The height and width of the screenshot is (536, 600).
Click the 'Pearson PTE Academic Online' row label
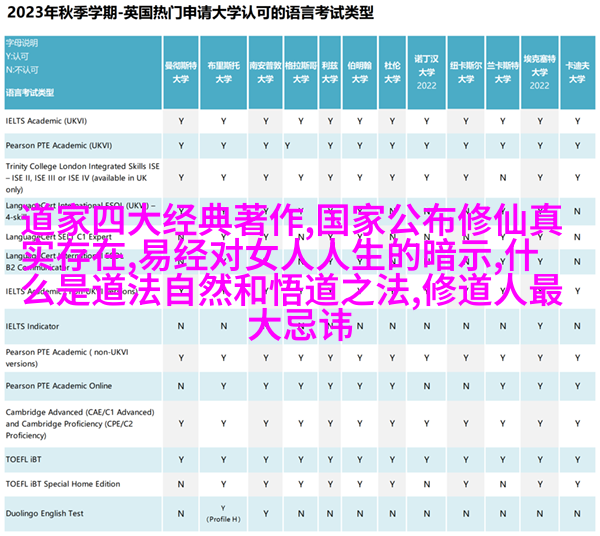pyautogui.click(x=59, y=386)
